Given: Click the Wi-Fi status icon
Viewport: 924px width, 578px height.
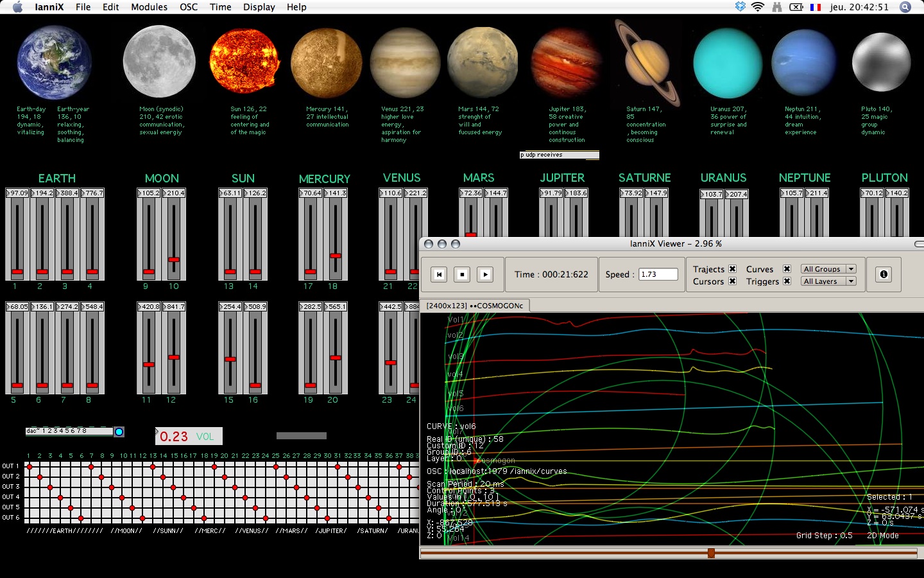Looking at the screenshot, I should [758, 7].
